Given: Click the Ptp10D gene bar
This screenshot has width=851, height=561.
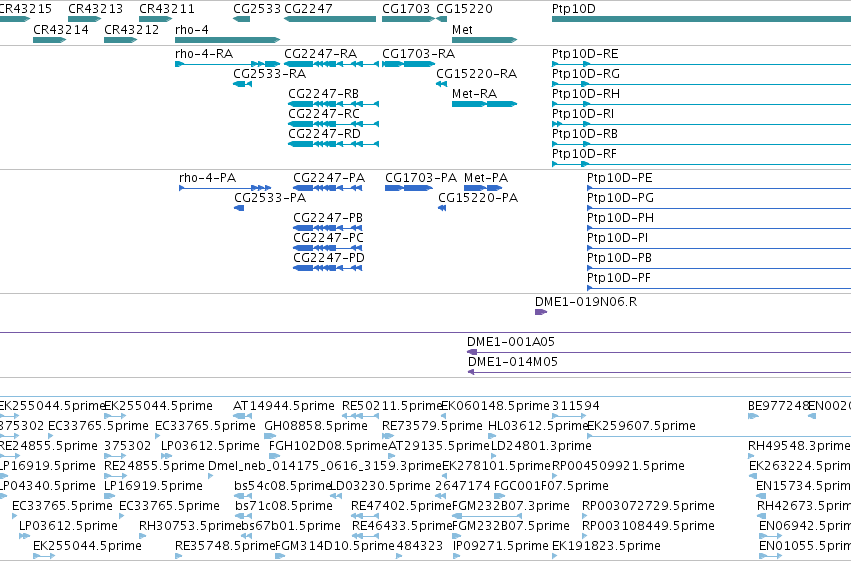Looking at the screenshot, I should click(x=701, y=19).
